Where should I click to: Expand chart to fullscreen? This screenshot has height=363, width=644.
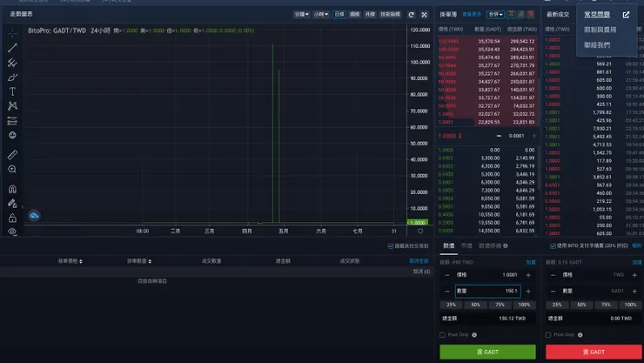425,15
